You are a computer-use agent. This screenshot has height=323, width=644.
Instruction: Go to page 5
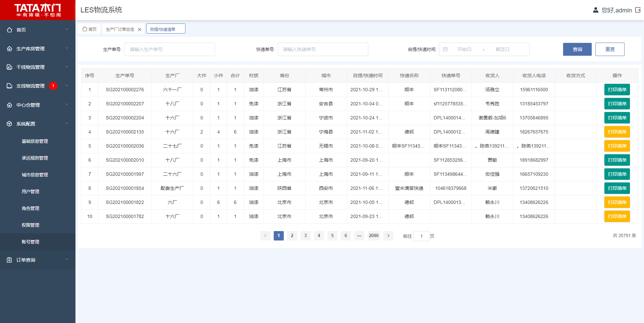tap(332, 236)
